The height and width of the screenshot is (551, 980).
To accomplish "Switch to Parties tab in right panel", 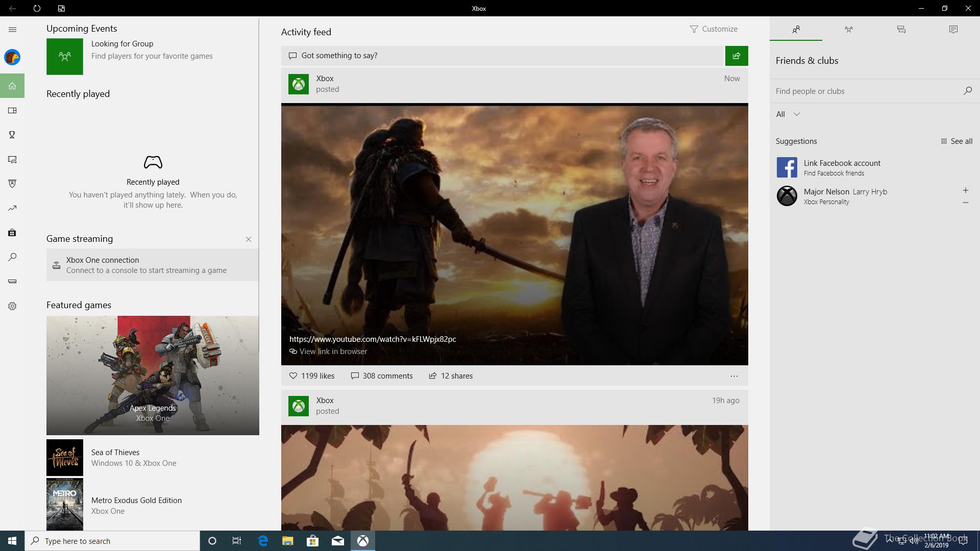I will point(848,29).
